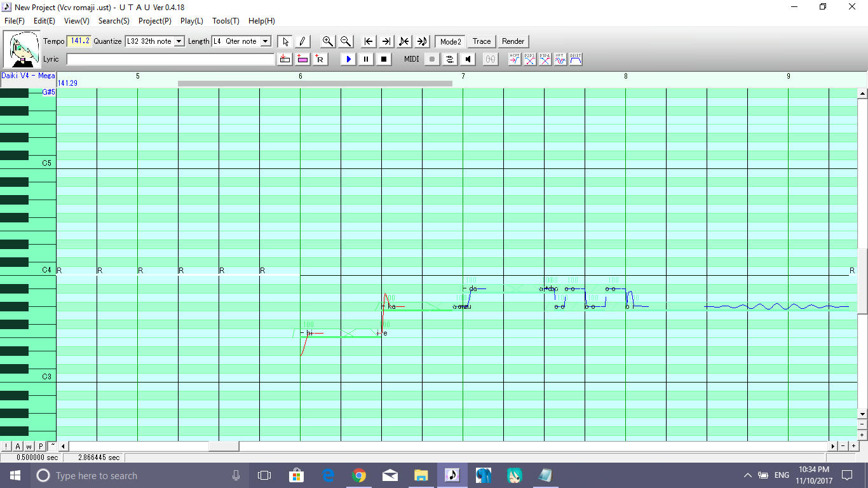868x488 pixels.
Task: Click the MIDI speaker icon
Action: 468,59
